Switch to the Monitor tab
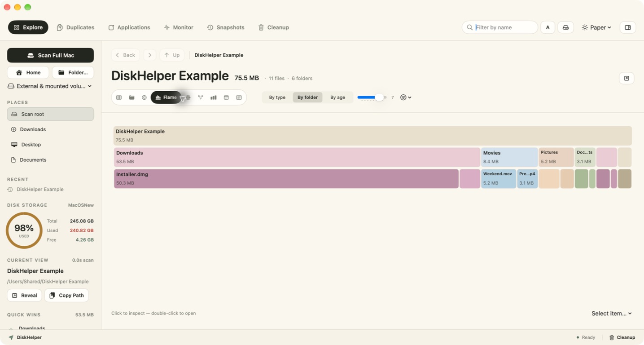 (179, 27)
